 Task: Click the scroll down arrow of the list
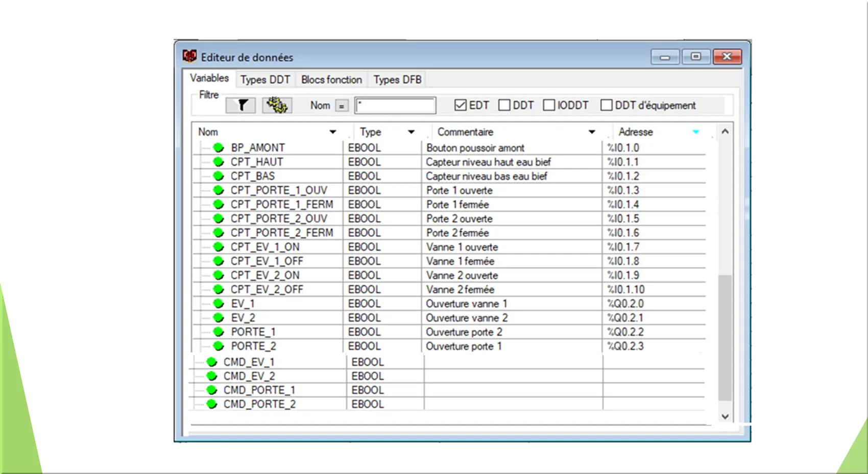(725, 416)
